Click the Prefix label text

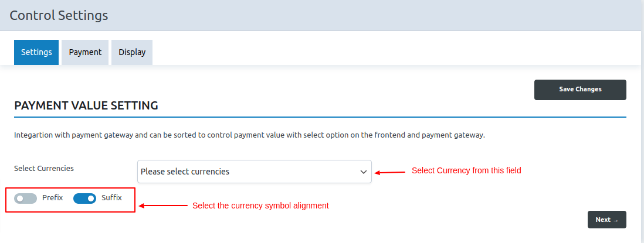tap(52, 198)
